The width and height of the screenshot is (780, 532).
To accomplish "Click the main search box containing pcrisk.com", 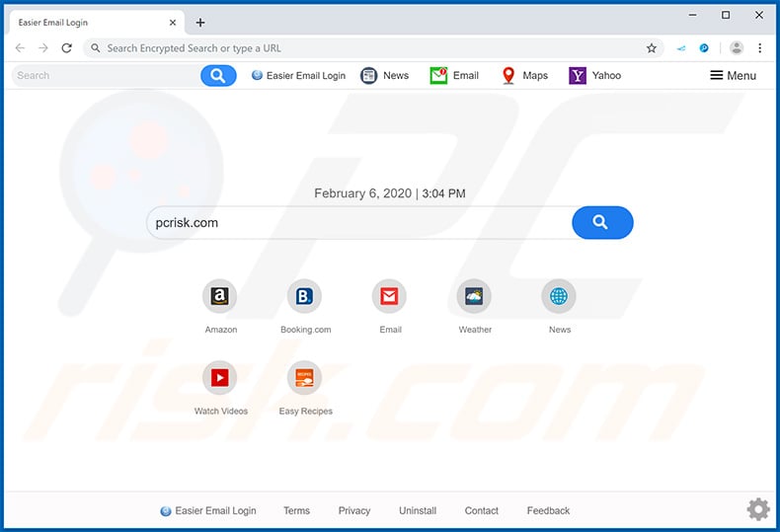I will coord(359,223).
